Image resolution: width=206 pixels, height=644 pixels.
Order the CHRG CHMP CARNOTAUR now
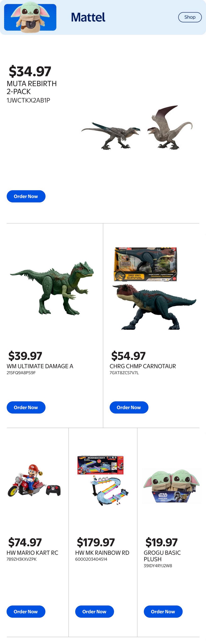point(129,407)
